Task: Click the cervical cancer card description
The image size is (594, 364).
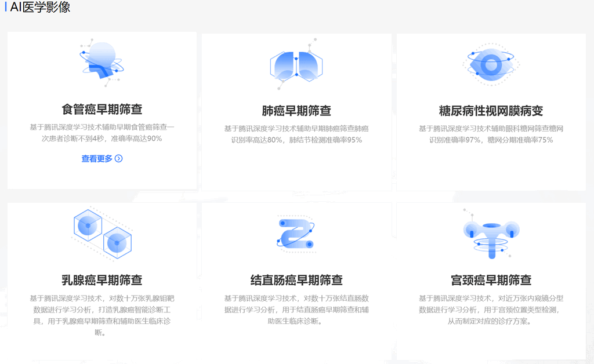Action: (491, 310)
